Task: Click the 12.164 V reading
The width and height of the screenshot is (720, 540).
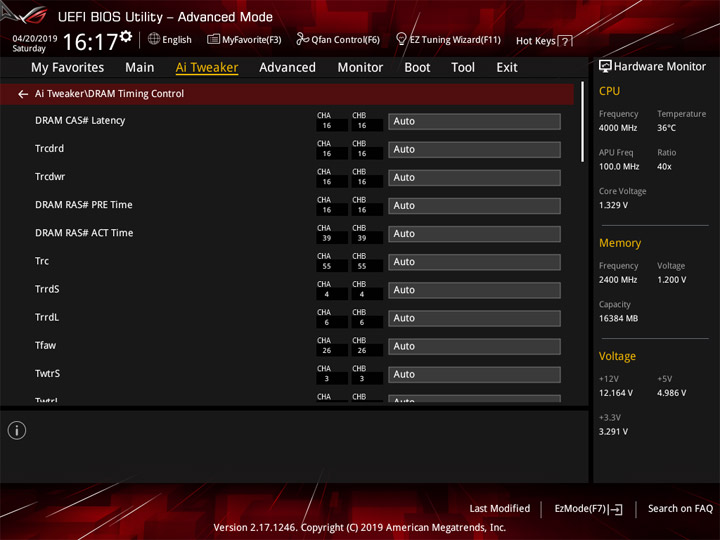Action: tap(615, 393)
